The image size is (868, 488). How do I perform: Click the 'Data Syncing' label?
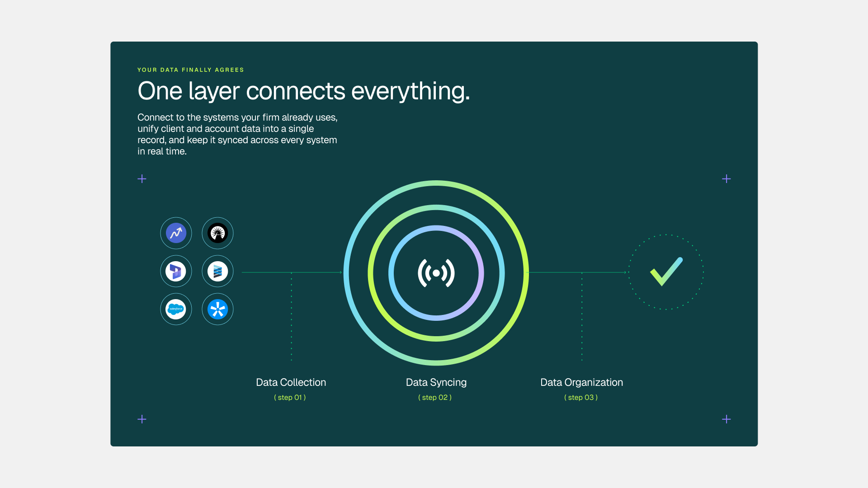(436, 383)
